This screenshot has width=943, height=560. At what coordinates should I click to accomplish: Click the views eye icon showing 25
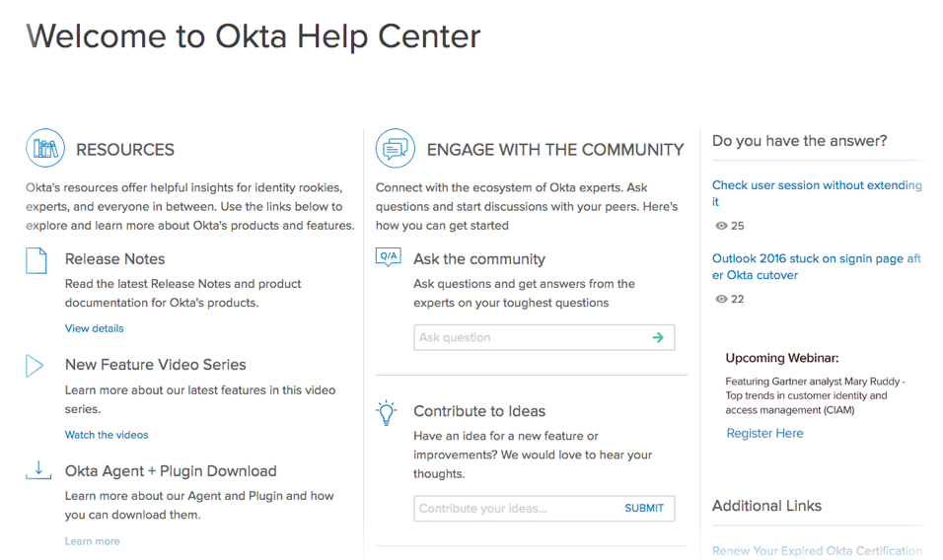(x=721, y=226)
